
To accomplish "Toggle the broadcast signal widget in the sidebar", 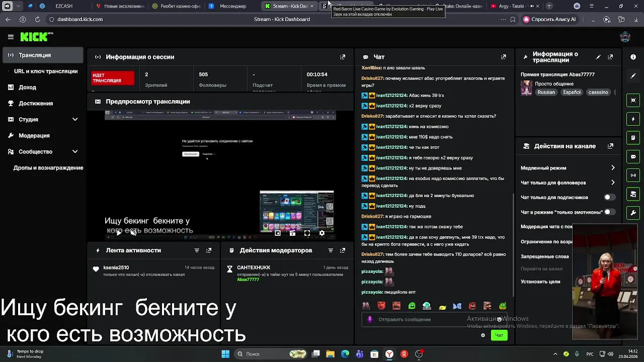I will pyautogui.click(x=633, y=175).
